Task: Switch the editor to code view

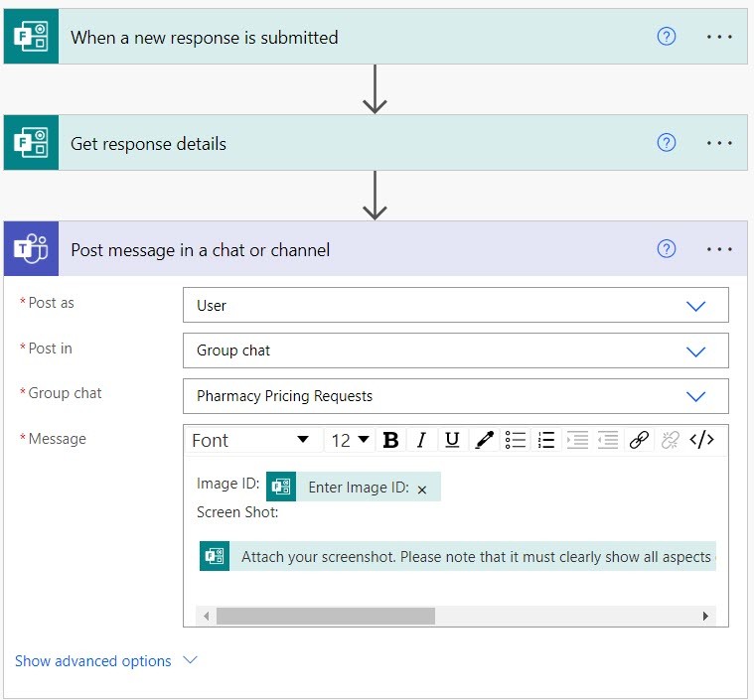Action: 701,440
